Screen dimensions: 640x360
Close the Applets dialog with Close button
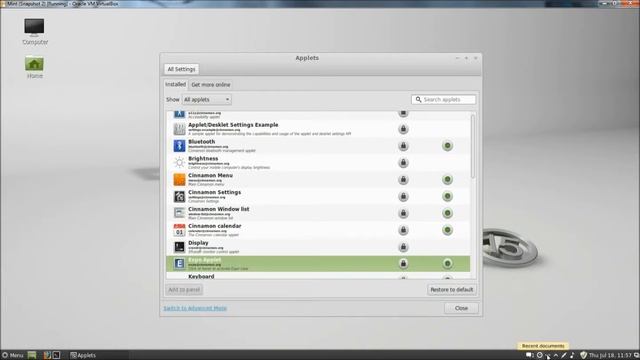click(461, 308)
